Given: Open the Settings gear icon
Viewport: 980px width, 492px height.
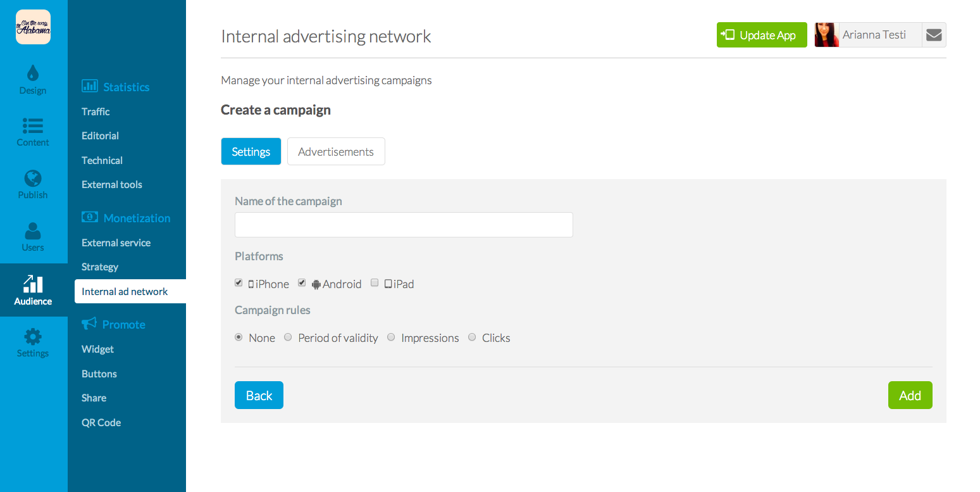Looking at the screenshot, I should [33, 336].
